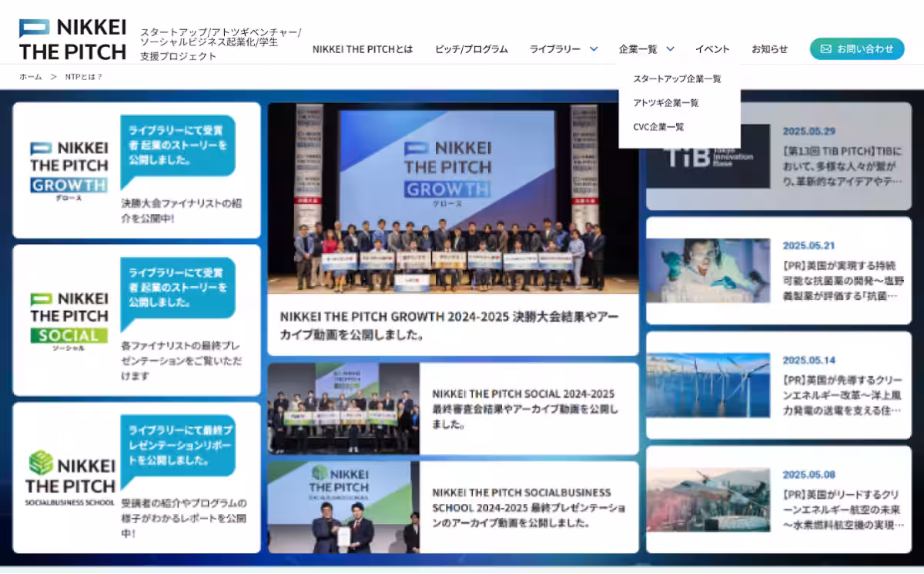Click ホーム breadcrumb link
The width and height of the screenshot is (924, 574).
click(31, 76)
